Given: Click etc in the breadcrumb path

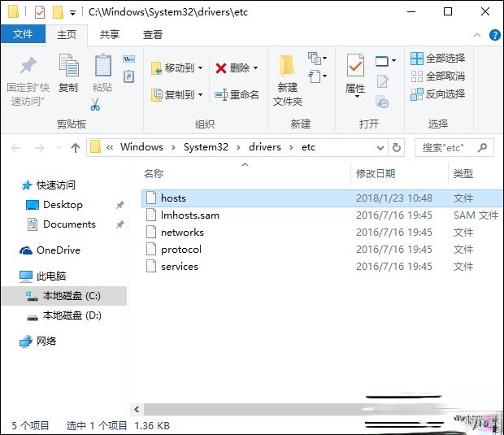Looking at the screenshot, I should pos(308,147).
